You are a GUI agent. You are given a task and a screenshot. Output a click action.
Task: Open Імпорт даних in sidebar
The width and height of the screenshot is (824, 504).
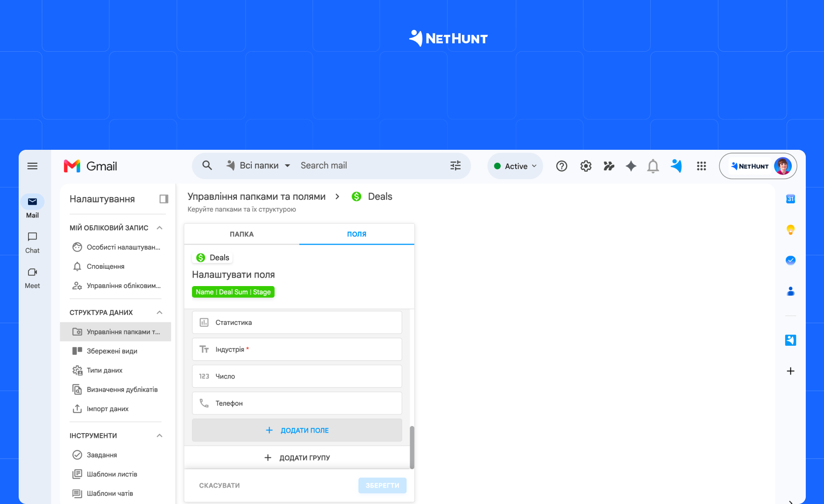coord(116,409)
